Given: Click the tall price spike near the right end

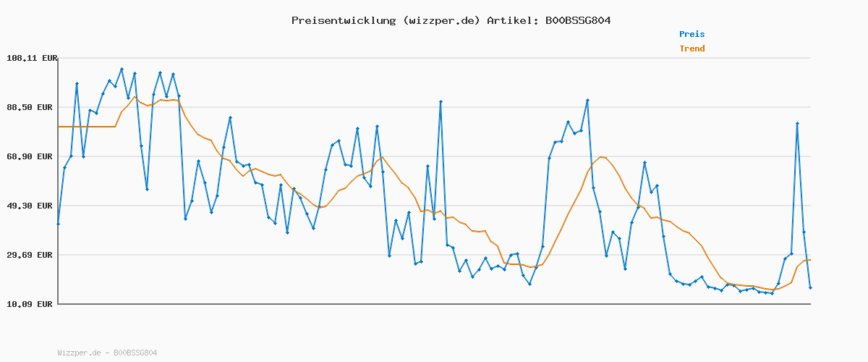Looking at the screenshot, I should (x=797, y=124).
